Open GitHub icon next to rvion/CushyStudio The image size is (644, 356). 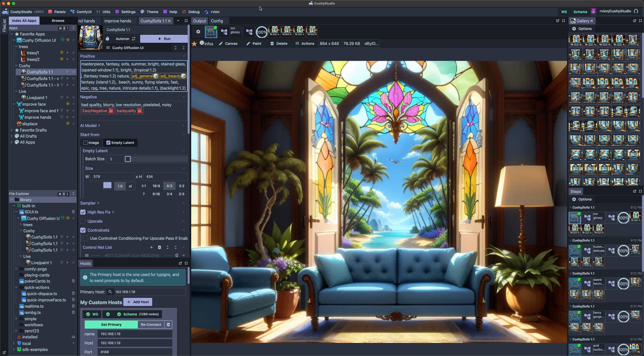tap(636, 11)
